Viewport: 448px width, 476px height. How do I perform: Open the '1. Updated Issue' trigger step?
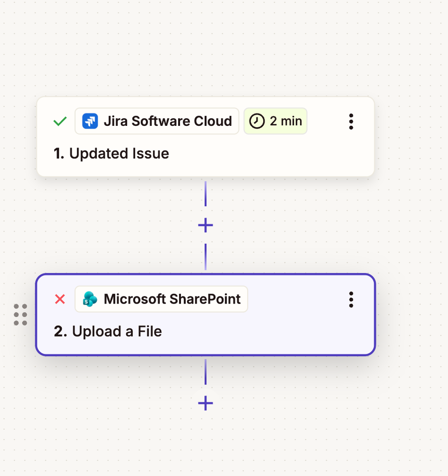pos(205,137)
